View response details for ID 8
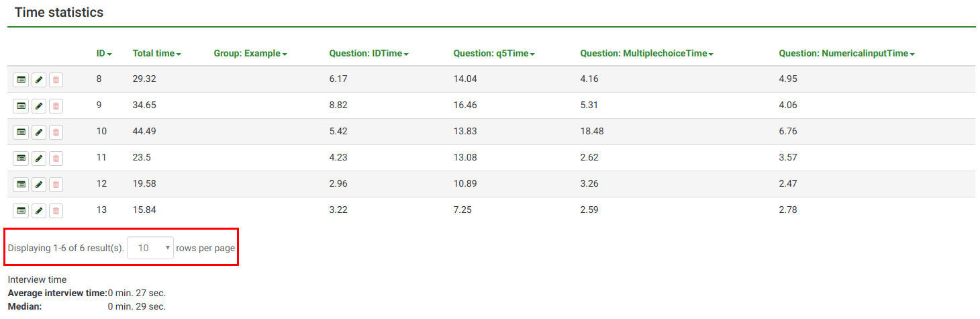Viewport: 980px width, 319px height. pyautogui.click(x=21, y=80)
